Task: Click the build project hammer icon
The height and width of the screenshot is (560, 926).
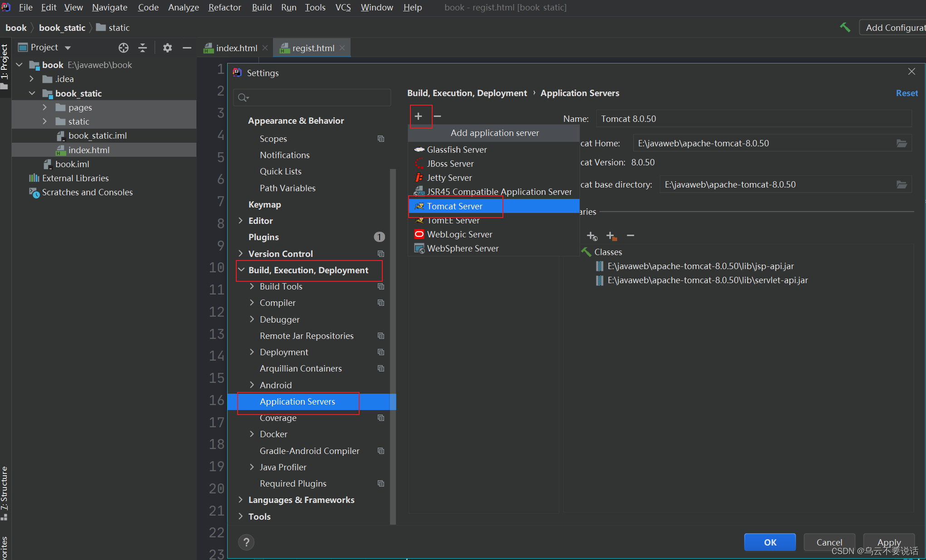Action: [845, 27]
